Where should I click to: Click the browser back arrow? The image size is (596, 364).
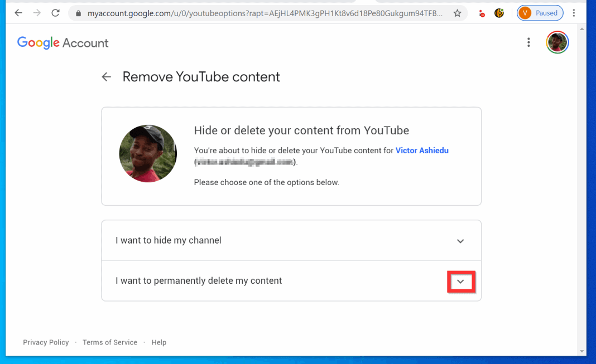point(18,13)
